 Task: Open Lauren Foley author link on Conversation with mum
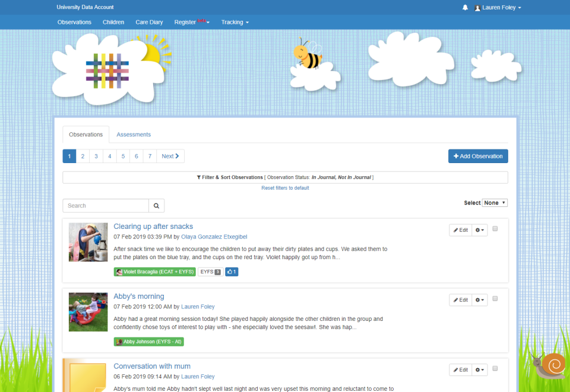tap(198, 377)
